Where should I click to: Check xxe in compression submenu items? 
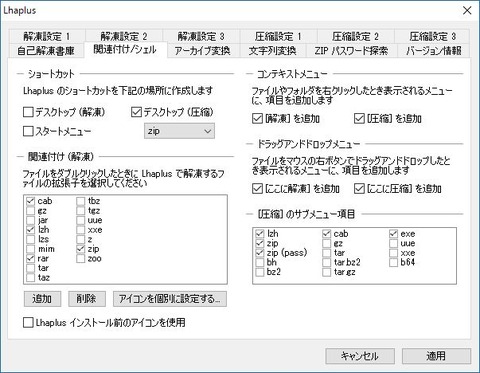(x=394, y=253)
